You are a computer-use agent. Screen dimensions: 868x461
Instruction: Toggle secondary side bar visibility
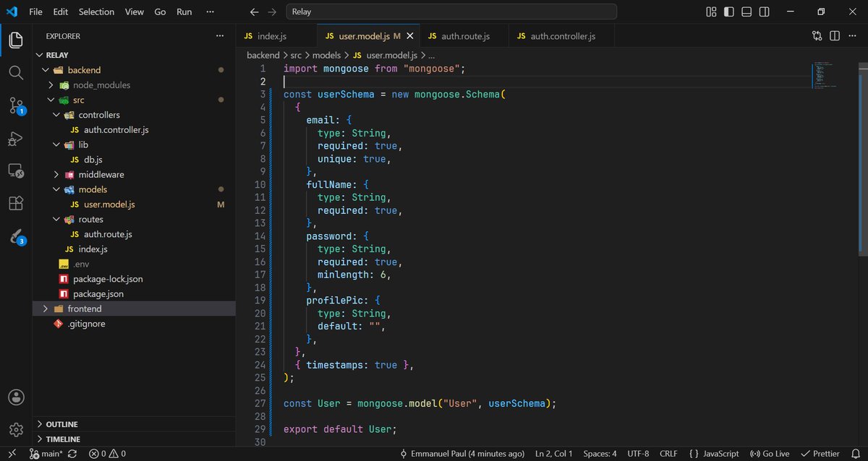click(x=764, y=12)
